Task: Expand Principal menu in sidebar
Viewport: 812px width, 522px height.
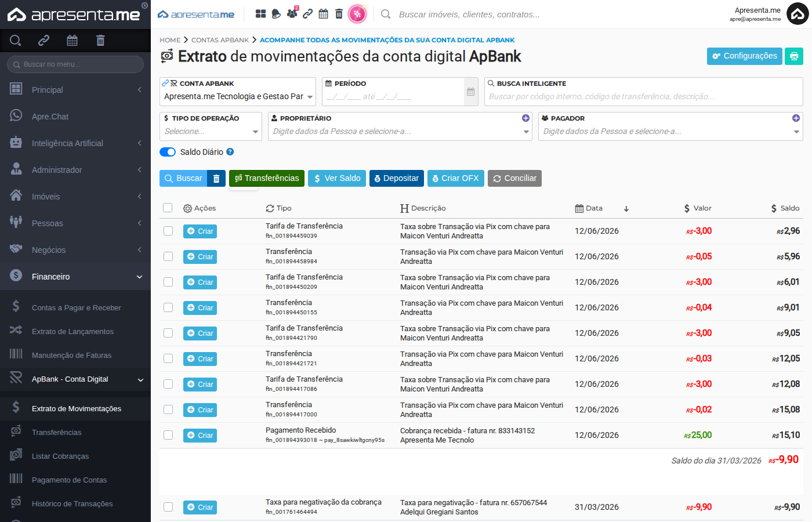Action: [x=75, y=90]
